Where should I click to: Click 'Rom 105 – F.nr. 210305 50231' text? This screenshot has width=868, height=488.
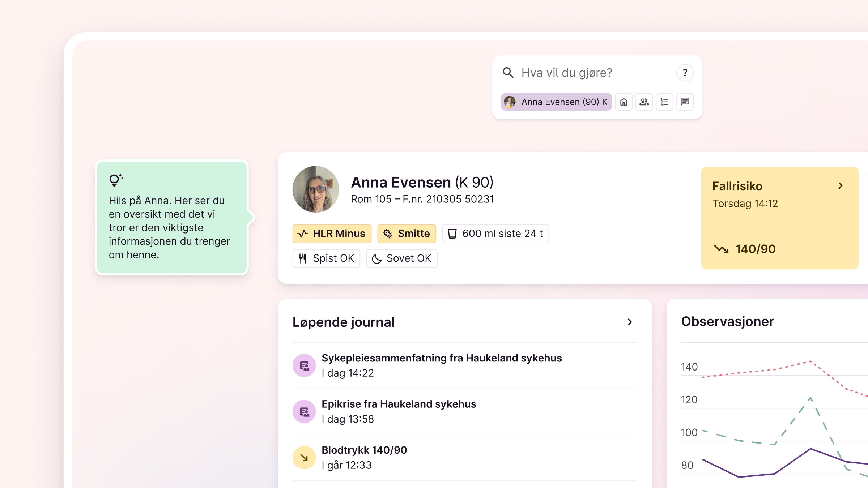click(x=422, y=199)
